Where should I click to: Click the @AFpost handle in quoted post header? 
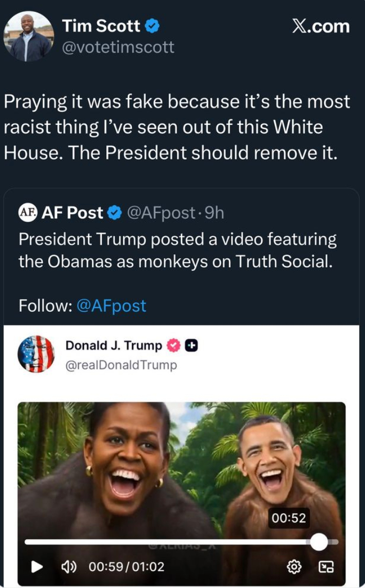[x=160, y=213]
